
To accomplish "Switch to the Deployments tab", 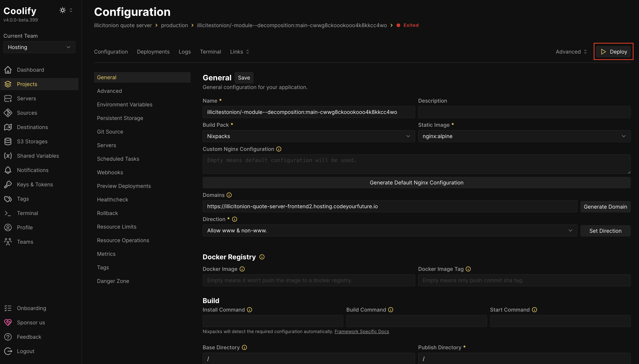I will tap(153, 52).
